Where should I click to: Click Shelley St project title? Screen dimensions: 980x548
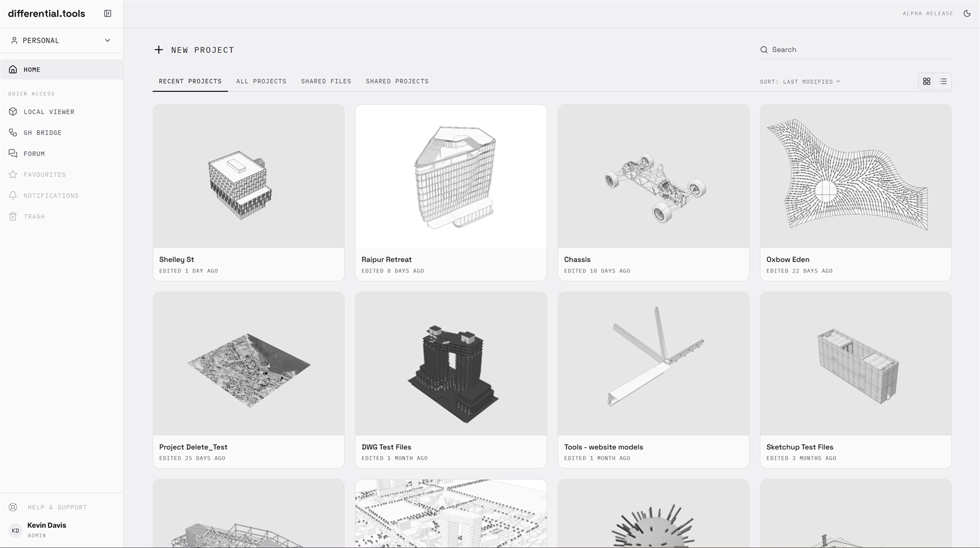click(176, 260)
